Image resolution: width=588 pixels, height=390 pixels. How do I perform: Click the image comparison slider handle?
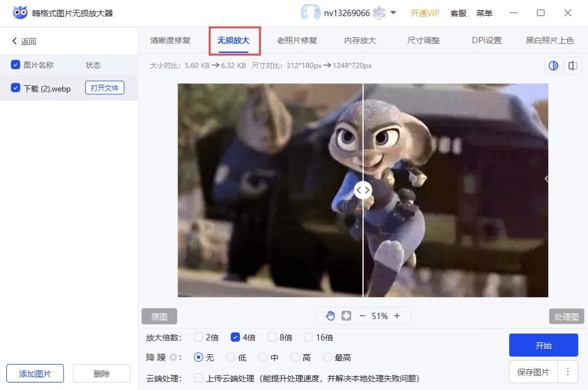coord(363,190)
